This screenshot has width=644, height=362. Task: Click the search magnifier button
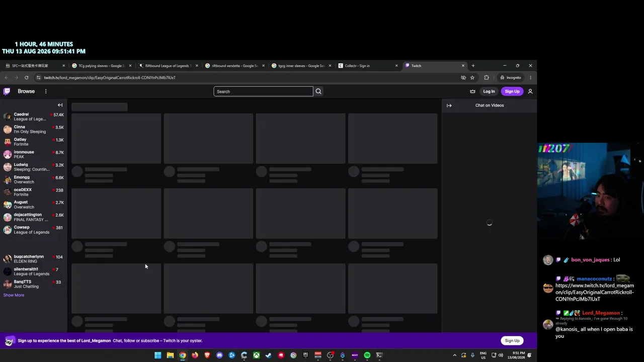coord(318,92)
